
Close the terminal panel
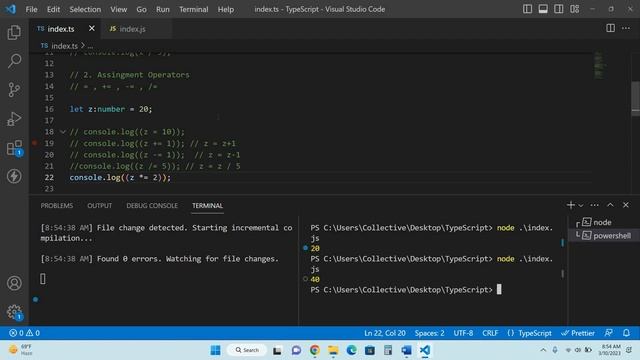pyautogui.click(x=626, y=205)
